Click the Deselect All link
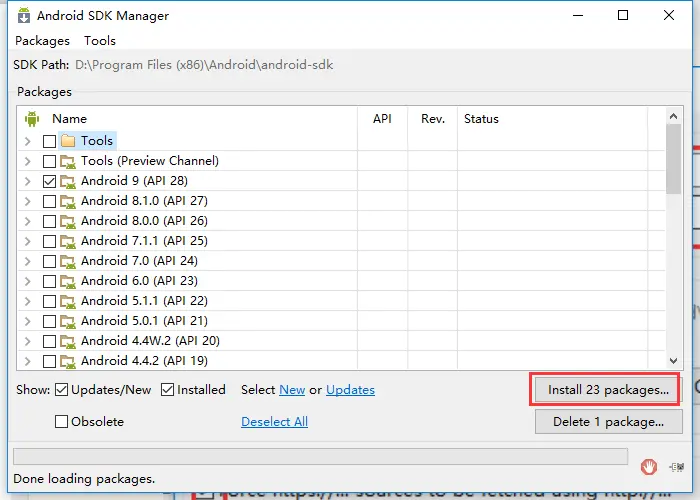The image size is (700, 500). coord(275,422)
